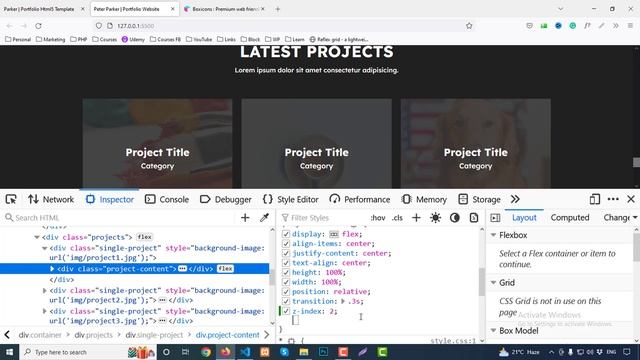
Task: Switch to the Inspector tab
Action: click(x=110, y=199)
